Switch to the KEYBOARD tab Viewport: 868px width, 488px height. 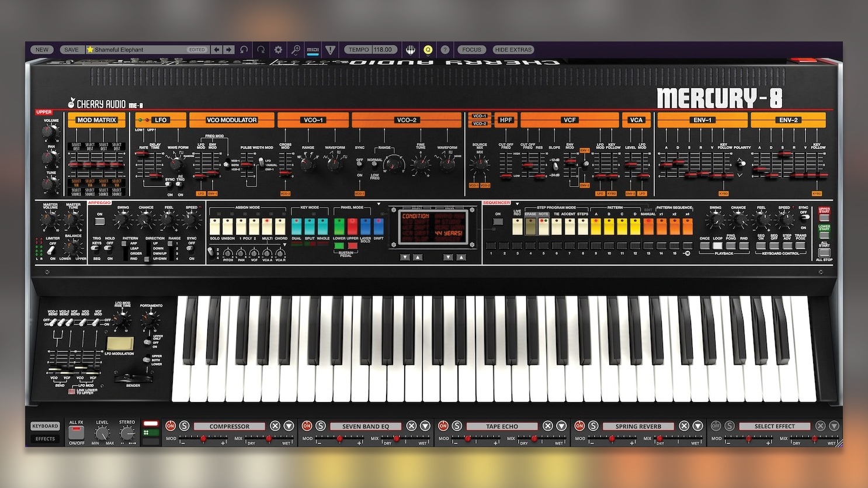(45, 426)
